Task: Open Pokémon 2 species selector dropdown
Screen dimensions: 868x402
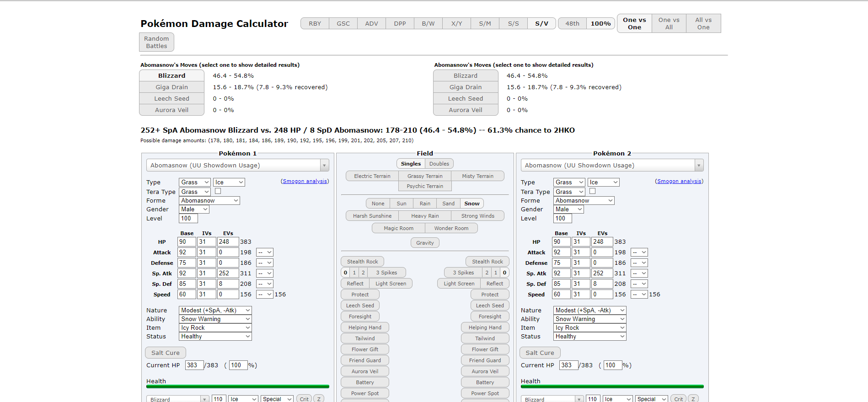Action: click(612, 165)
